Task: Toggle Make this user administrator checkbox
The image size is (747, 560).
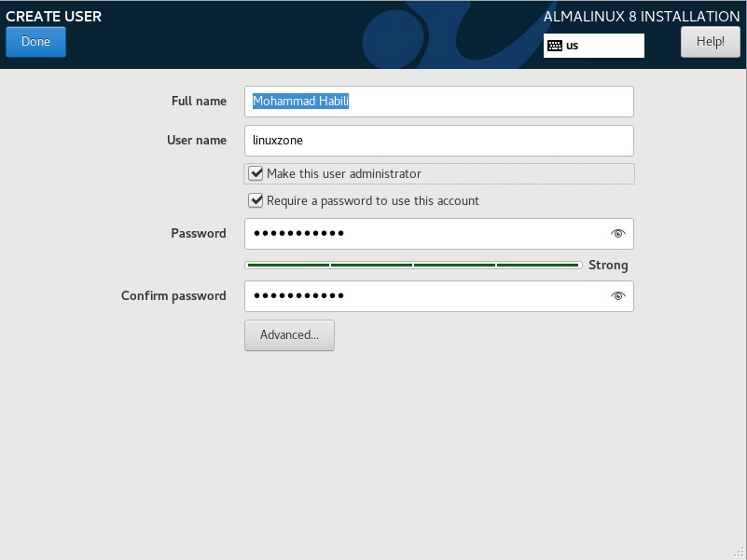Action: click(256, 173)
